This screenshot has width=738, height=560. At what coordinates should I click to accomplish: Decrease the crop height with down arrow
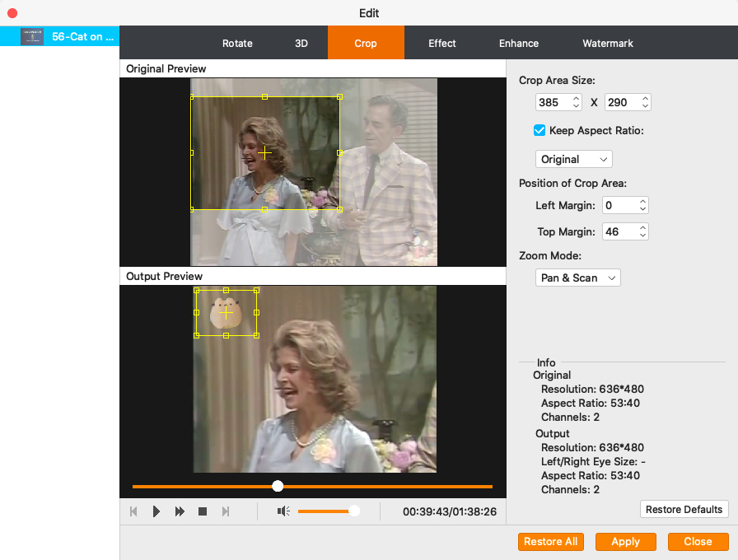[x=645, y=106]
